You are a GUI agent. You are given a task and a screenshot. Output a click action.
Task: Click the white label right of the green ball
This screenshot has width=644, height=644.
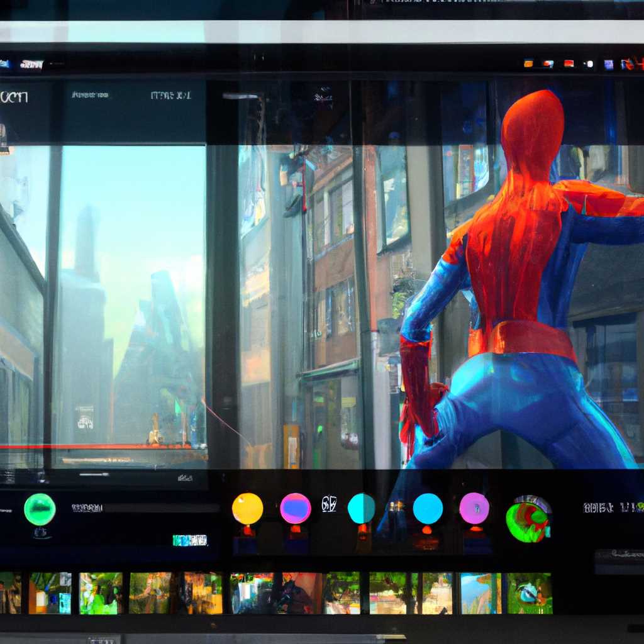87,508
